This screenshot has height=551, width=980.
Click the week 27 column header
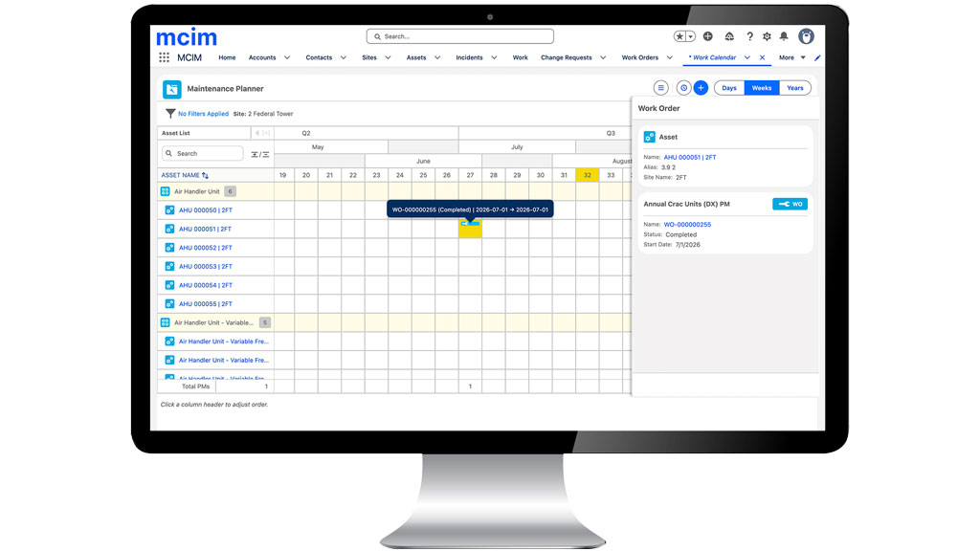pyautogui.click(x=470, y=176)
